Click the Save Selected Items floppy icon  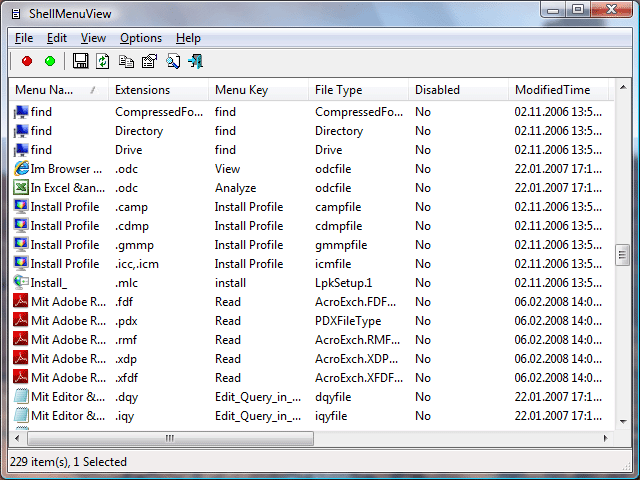pyautogui.click(x=80, y=61)
